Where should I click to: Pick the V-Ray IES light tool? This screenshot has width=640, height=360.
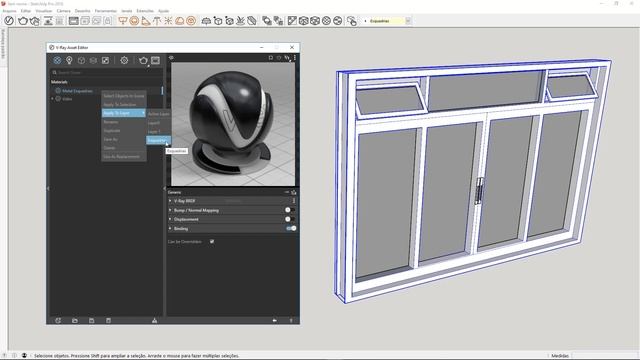click(x=157, y=20)
